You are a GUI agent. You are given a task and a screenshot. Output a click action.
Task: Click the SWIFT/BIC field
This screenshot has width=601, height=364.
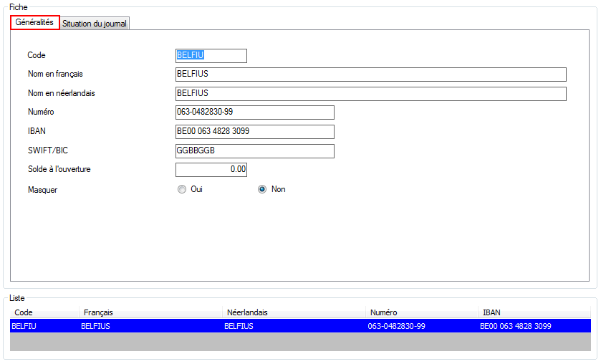(255, 150)
